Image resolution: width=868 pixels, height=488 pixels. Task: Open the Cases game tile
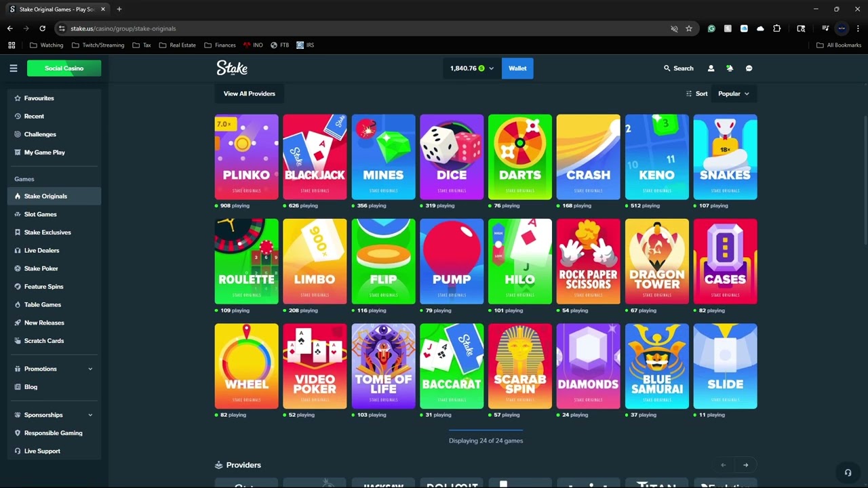(725, 262)
